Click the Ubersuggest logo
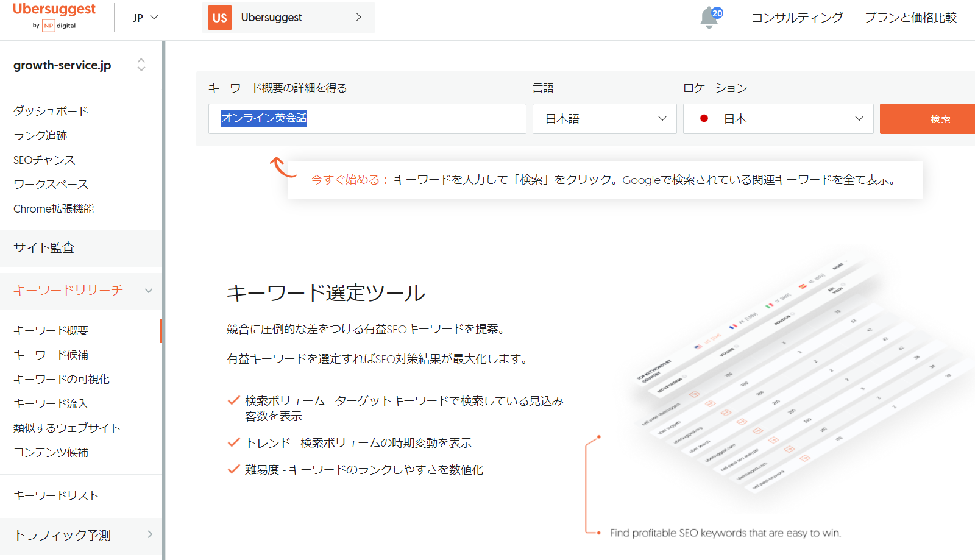The width and height of the screenshot is (975, 560). click(54, 16)
